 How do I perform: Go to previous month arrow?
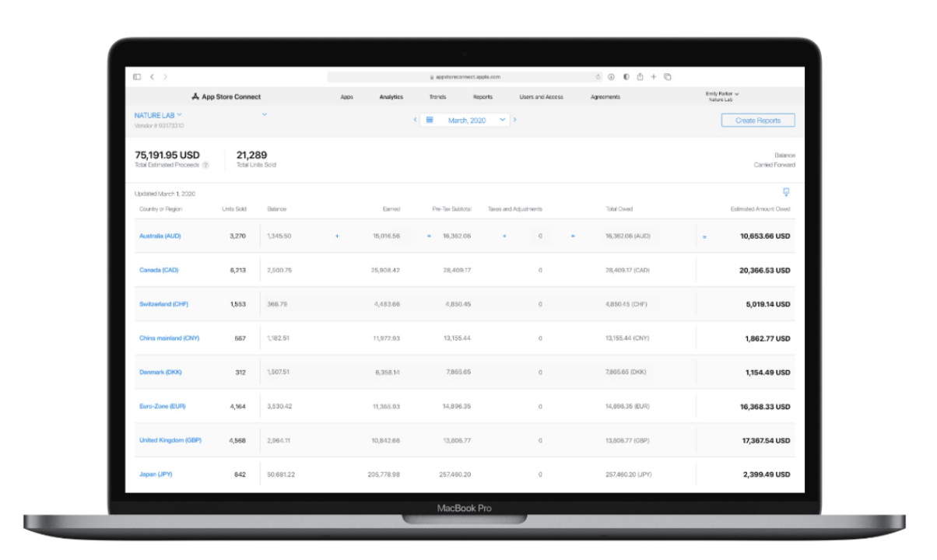click(416, 120)
